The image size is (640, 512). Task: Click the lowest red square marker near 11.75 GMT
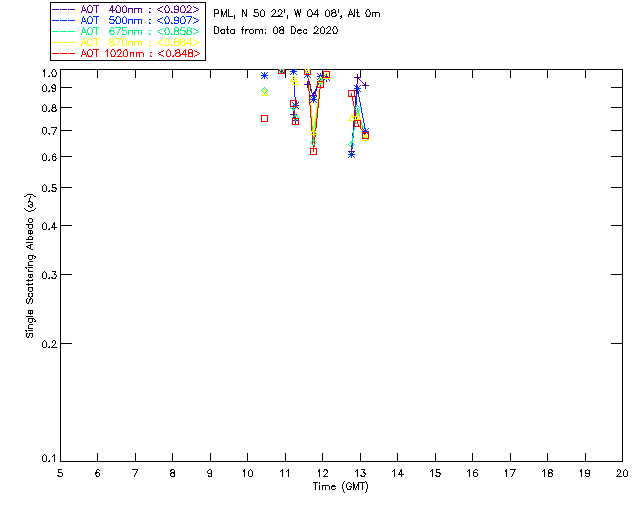[x=313, y=151]
